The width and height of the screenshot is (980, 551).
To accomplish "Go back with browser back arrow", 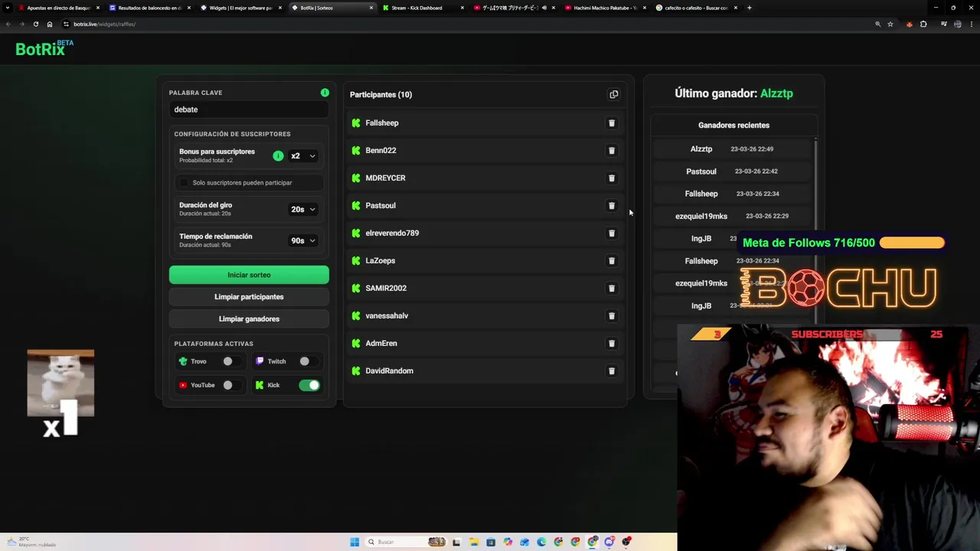I will point(8,24).
